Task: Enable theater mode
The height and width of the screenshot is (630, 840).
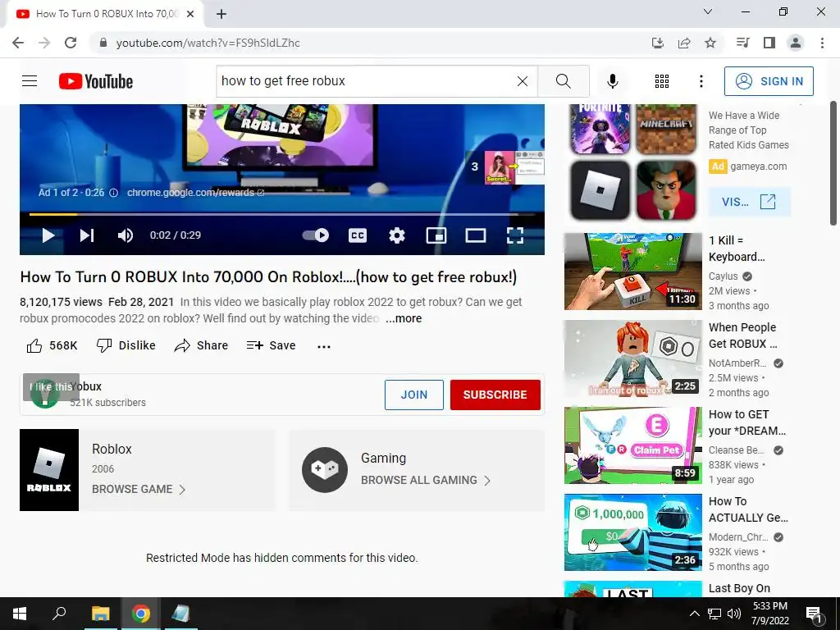Action: [476, 235]
